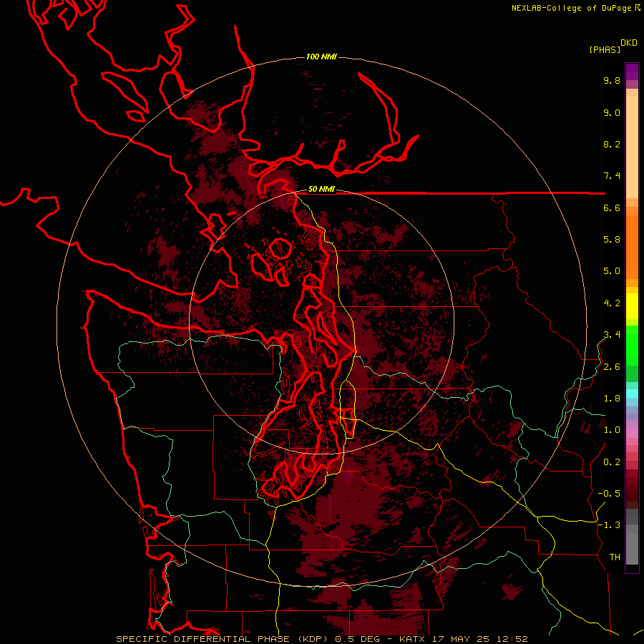644x644 pixels.
Task: Click the 50 NMI range ring label
Action: pos(321,189)
